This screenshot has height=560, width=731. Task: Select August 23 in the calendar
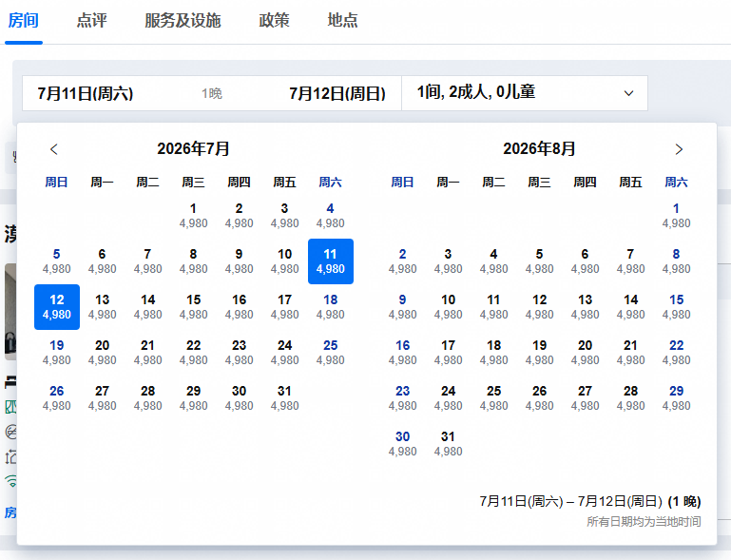pyautogui.click(x=402, y=398)
